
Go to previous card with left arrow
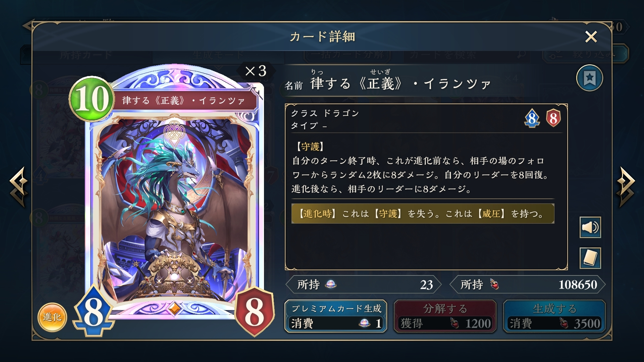click(18, 187)
